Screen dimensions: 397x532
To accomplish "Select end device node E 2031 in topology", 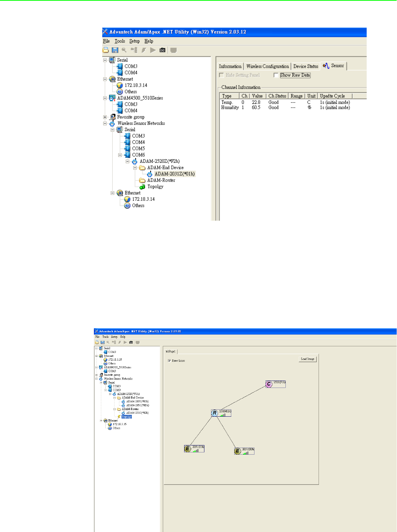I will pyautogui.click(x=194, y=449).
